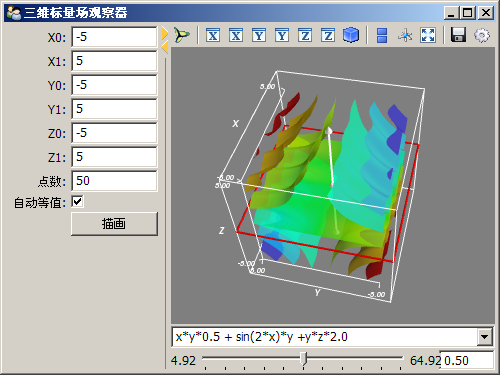Switch to the isometric blue cube view
Viewport: 500px width, 375px height.
pyautogui.click(x=351, y=35)
